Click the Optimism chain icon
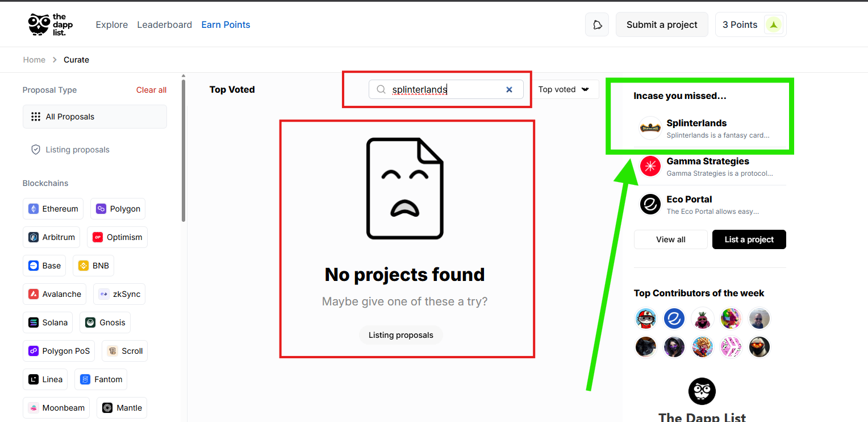Viewport: 868px width, 422px height. pos(98,237)
